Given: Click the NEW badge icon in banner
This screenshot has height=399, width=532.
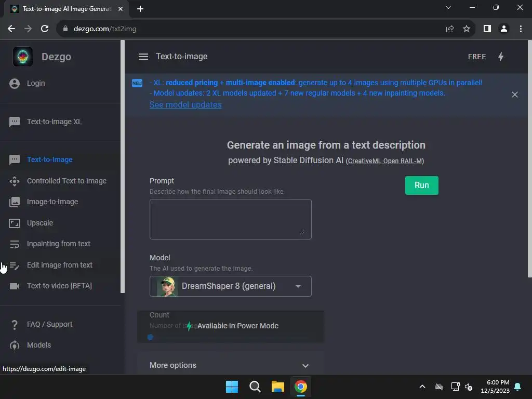Looking at the screenshot, I should click(x=137, y=83).
